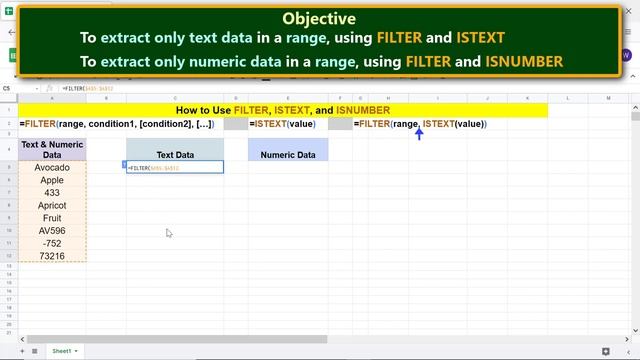Select column C header
Image resolution: width=640 pixels, height=360 pixels.
pyautogui.click(x=175, y=98)
